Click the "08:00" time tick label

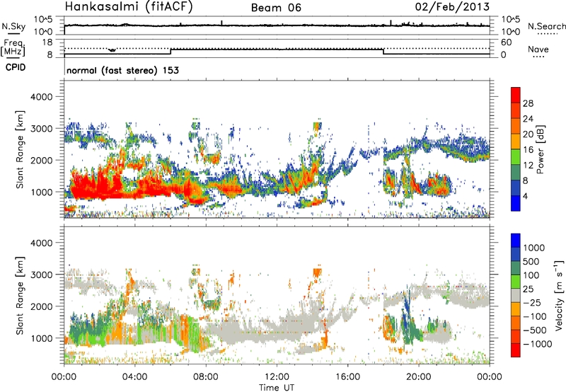206,377
